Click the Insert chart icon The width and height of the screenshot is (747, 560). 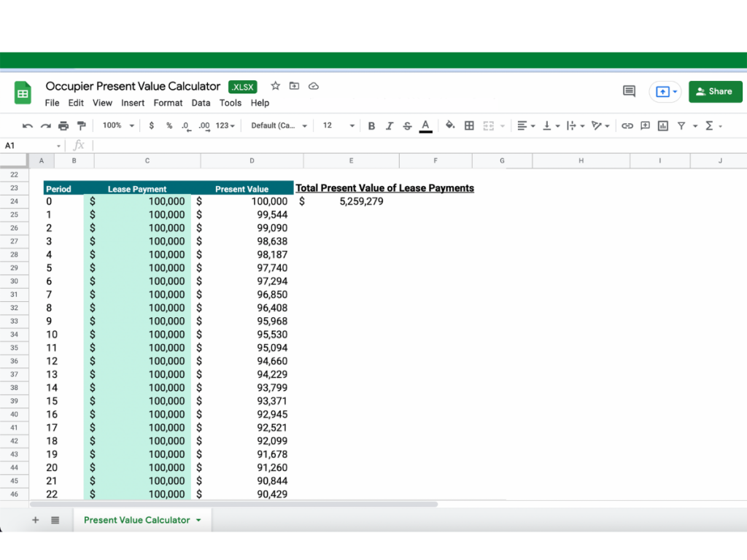(x=662, y=125)
